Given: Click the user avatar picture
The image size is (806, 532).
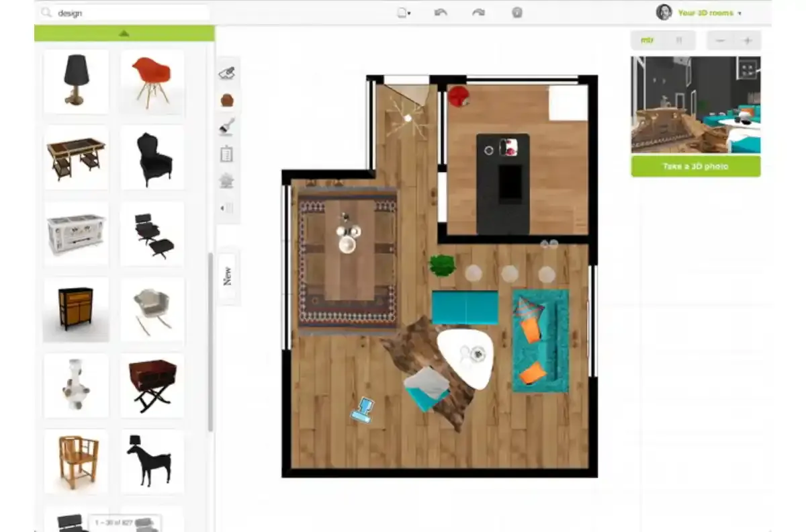Looking at the screenshot, I should tap(664, 12).
